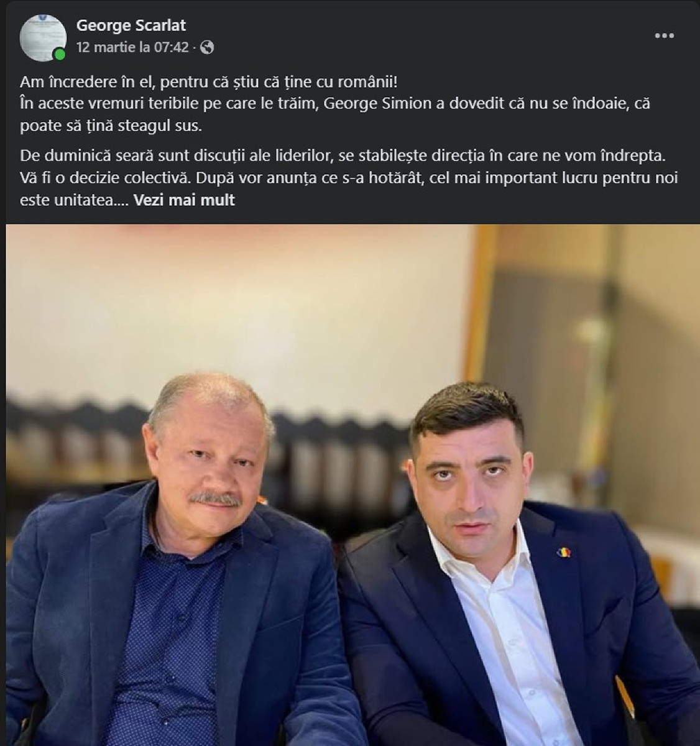Click the line starting În aceste vremuri teribile
This screenshot has width=700, height=746.
pos(335,103)
